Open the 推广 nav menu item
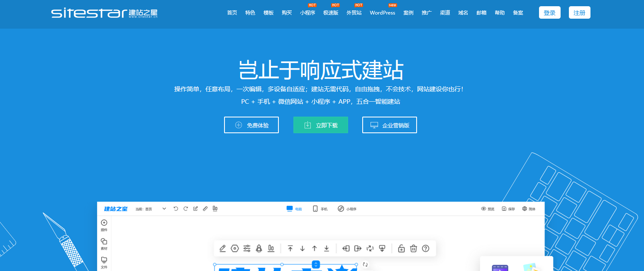 click(427, 13)
